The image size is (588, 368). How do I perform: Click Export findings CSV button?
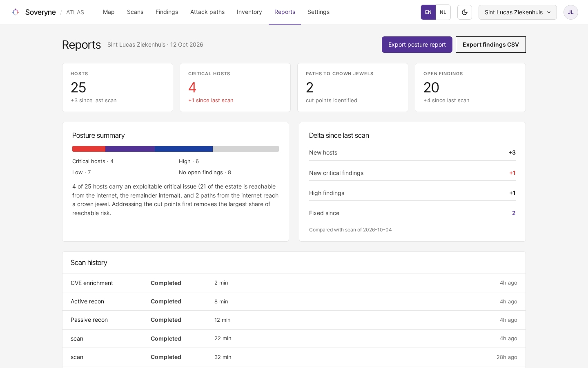(491, 45)
